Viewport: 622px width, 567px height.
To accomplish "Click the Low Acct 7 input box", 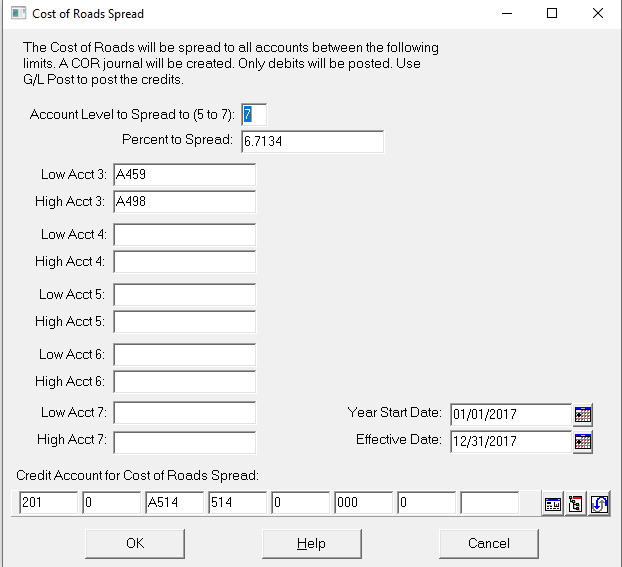I will click(184, 413).
